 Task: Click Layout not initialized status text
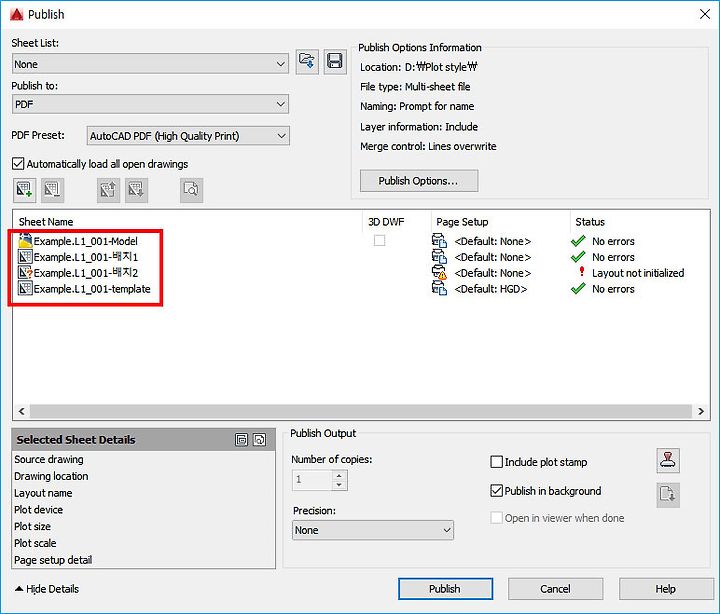click(x=638, y=273)
